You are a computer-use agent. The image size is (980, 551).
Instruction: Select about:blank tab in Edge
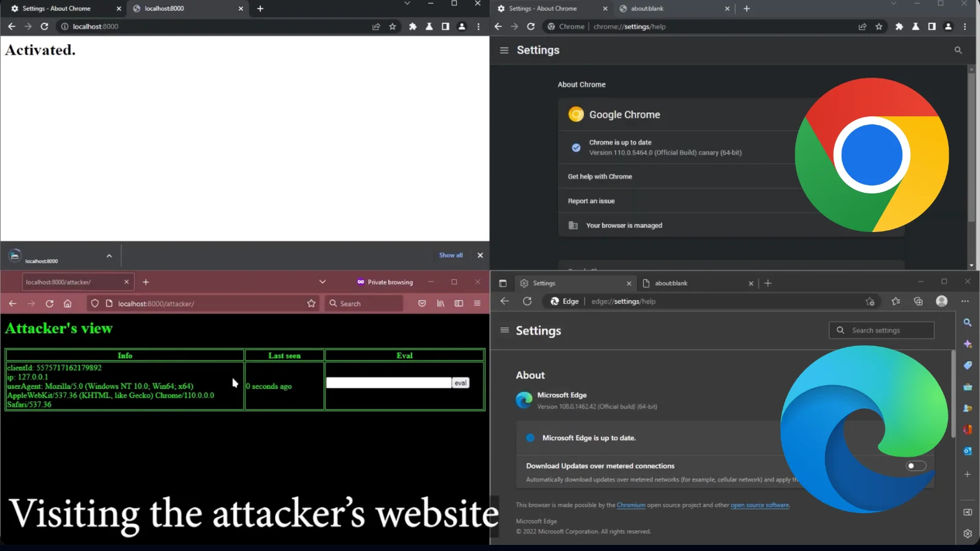point(698,283)
